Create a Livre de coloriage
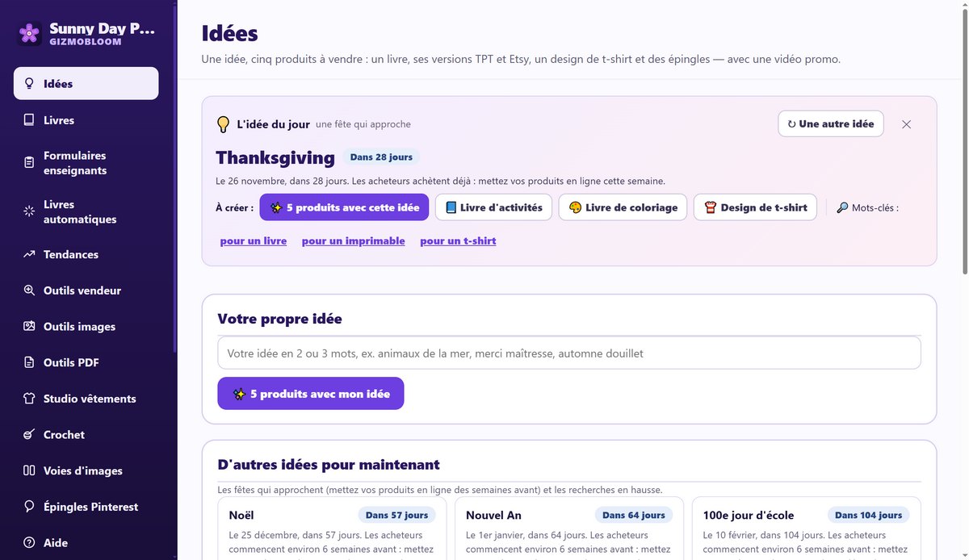The width and height of the screenshot is (969, 560). 623,207
